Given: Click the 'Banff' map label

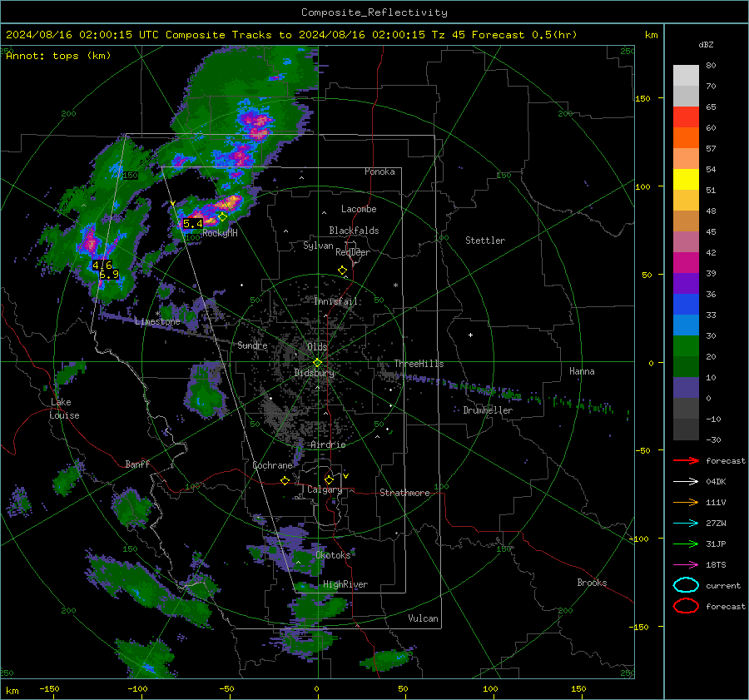Looking at the screenshot, I should click(x=137, y=464).
